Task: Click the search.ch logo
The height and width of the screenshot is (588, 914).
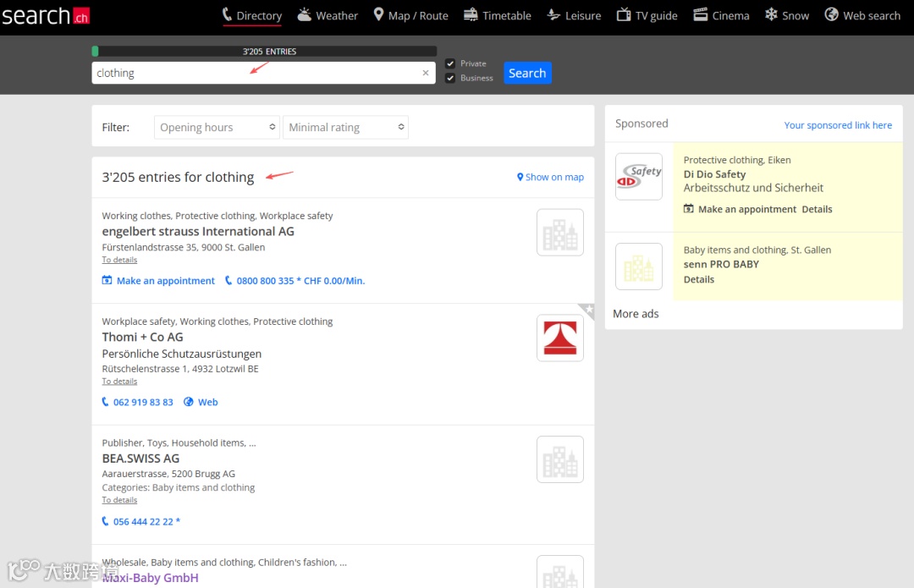Action: point(46,16)
